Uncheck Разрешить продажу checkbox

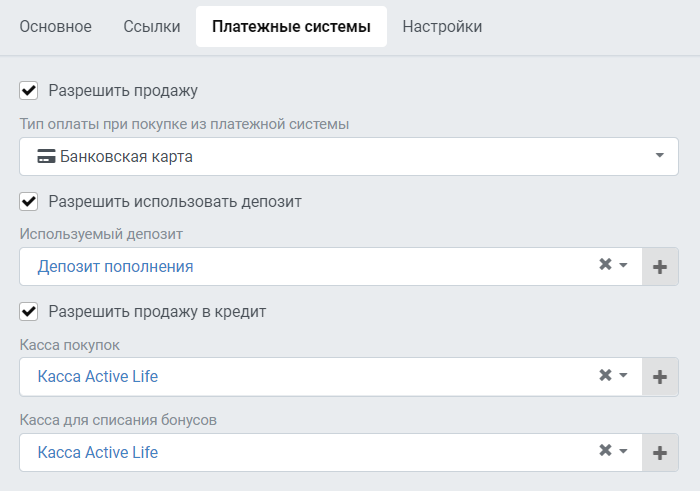point(29,91)
